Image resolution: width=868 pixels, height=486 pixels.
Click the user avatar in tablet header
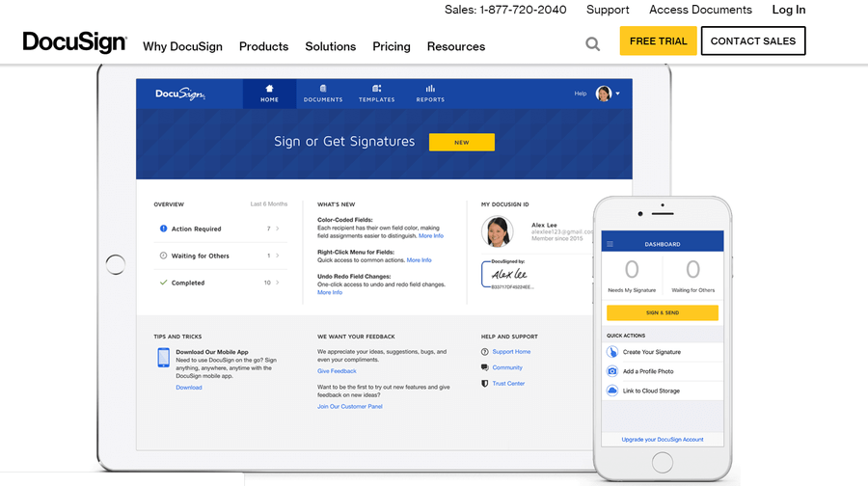[604, 94]
